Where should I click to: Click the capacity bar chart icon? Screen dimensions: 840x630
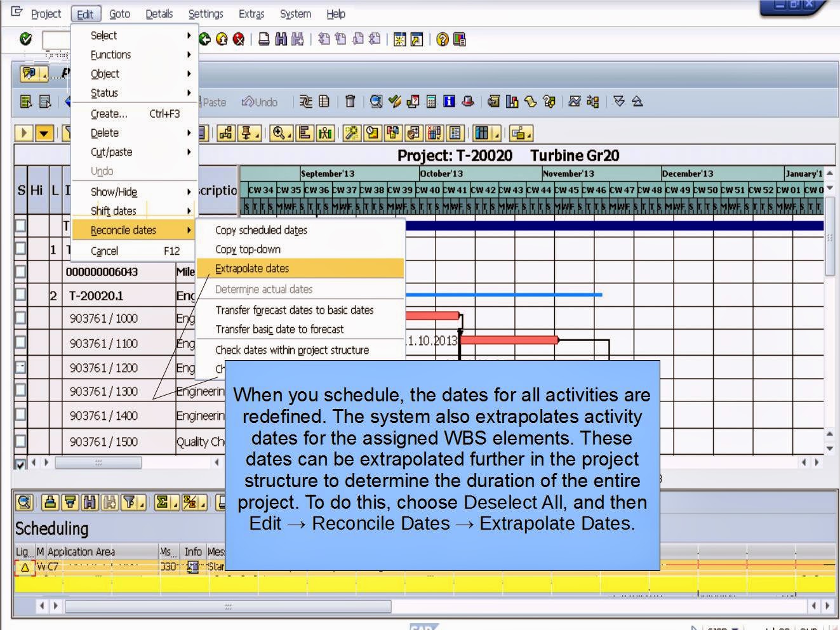(512, 101)
